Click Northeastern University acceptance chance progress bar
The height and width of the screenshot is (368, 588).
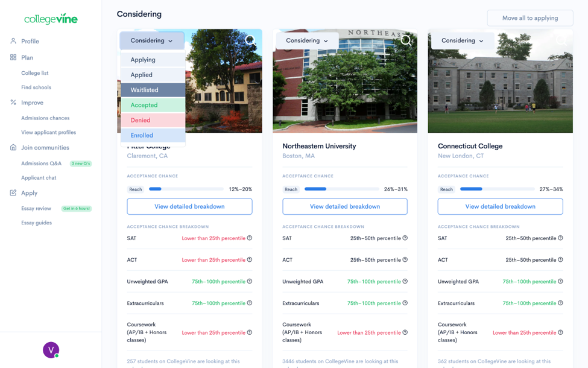(x=341, y=189)
